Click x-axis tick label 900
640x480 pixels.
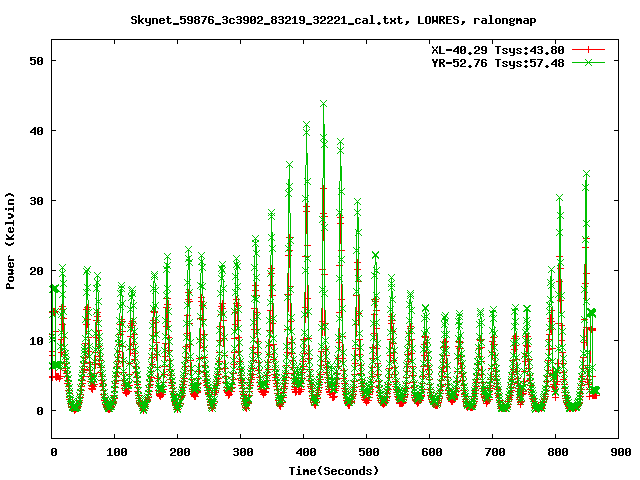pyautogui.click(x=621, y=452)
